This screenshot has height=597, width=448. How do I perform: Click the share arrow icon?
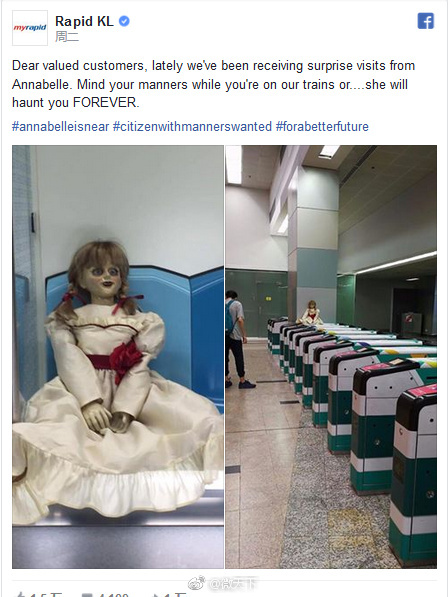click(157, 595)
